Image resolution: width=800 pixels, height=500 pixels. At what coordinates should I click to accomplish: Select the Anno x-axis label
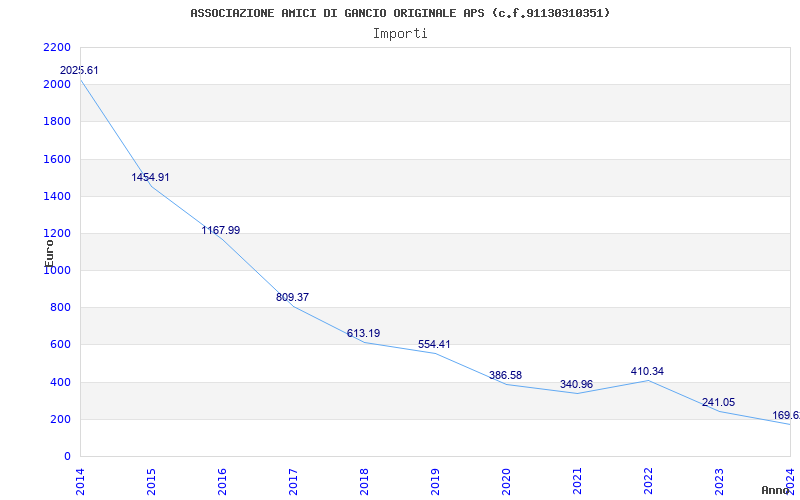click(x=775, y=490)
